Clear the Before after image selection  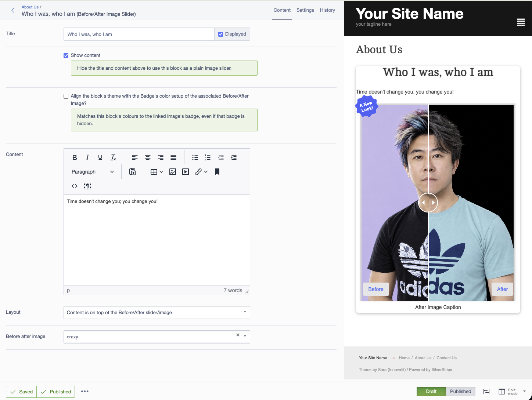[238, 335]
